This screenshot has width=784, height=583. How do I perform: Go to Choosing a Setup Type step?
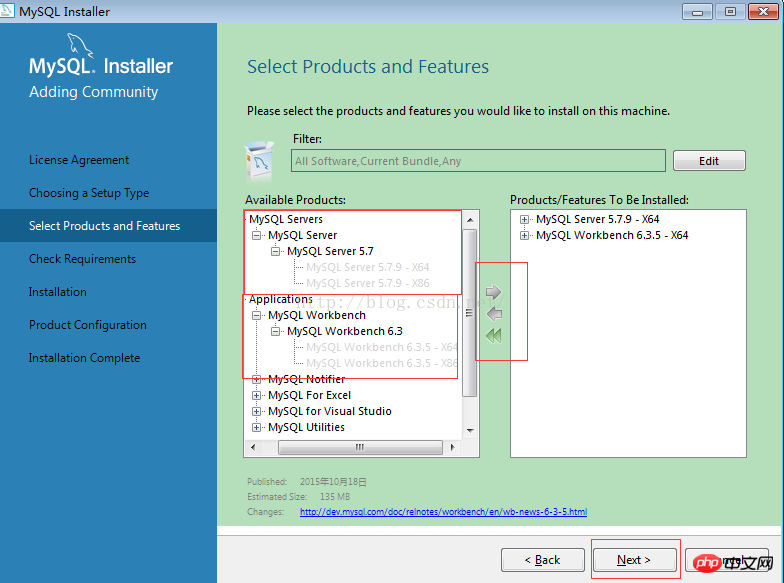click(x=89, y=193)
